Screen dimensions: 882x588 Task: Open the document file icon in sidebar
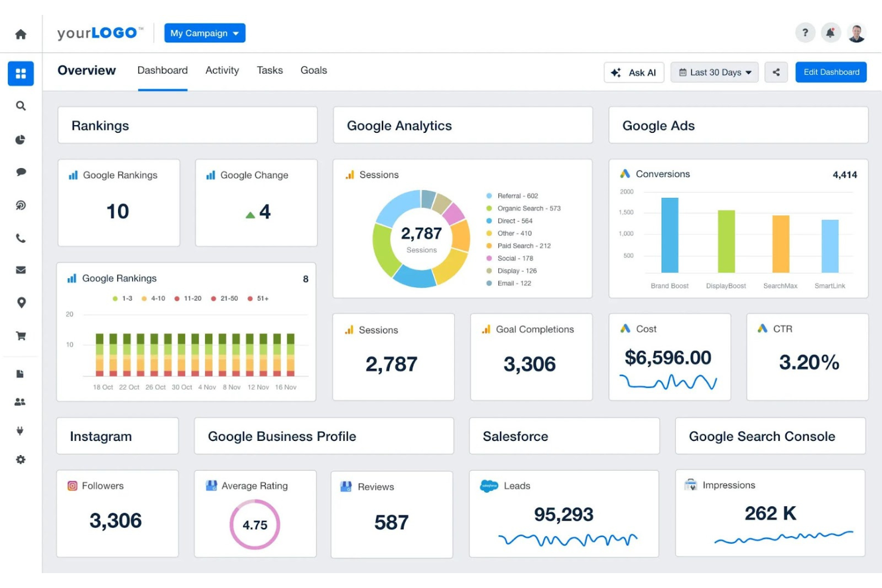coord(20,374)
